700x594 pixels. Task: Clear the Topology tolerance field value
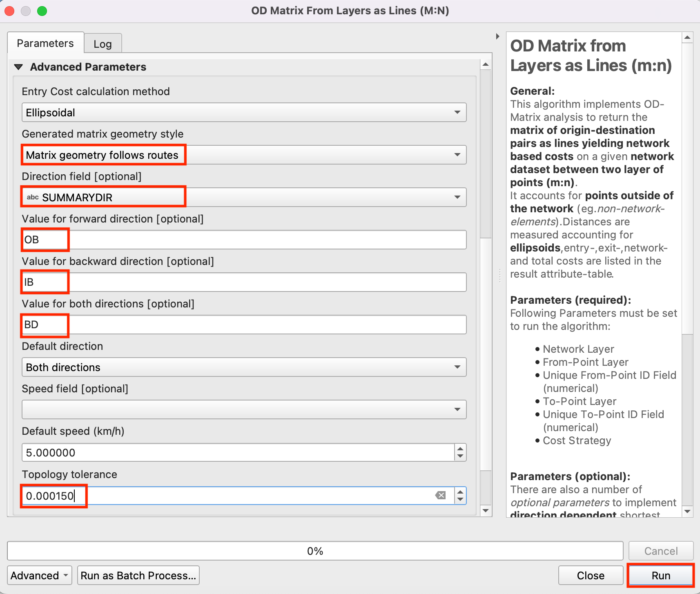[x=440, y=496]
